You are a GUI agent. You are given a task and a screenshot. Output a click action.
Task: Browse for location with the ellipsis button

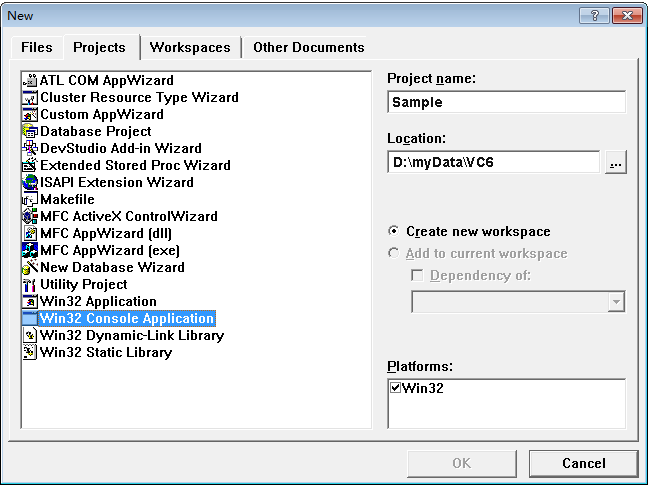[616, 162]
